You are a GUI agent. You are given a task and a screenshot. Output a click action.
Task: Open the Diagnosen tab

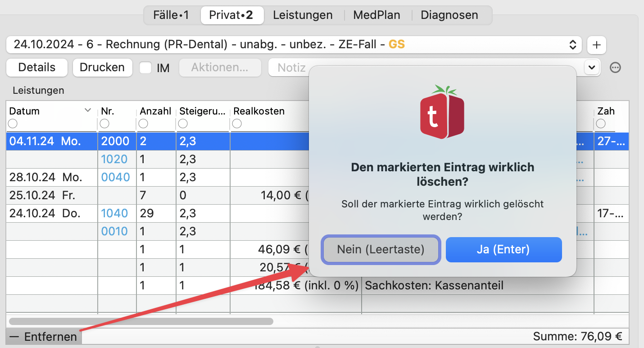[449, 15]
